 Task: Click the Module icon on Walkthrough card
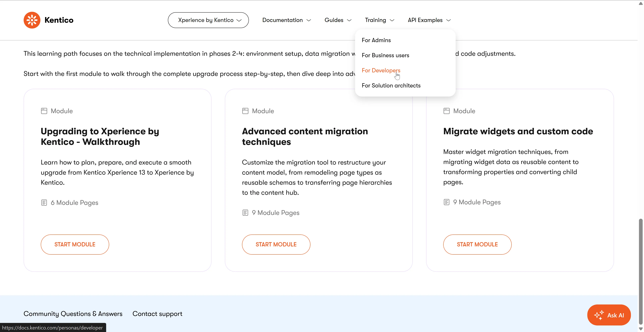44,111
